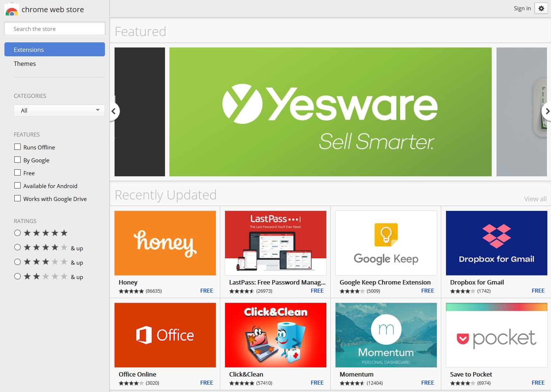Advance to next featured carousel slide

pos(547,111)
